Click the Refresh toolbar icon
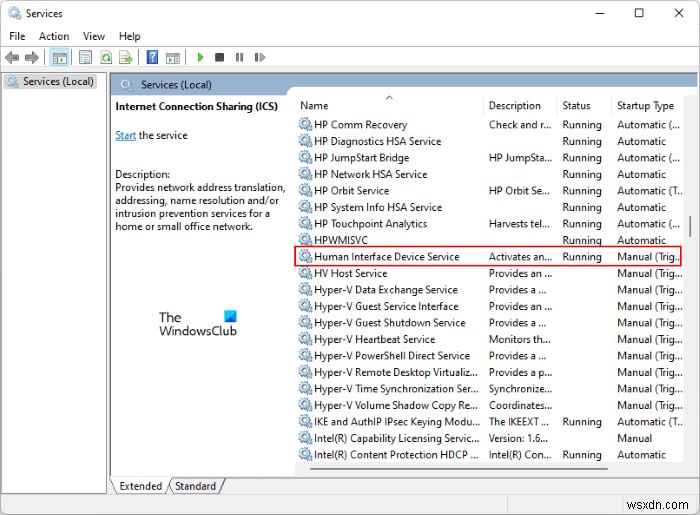The width and height of the screenshot is (700, 515). click(106, 57)
